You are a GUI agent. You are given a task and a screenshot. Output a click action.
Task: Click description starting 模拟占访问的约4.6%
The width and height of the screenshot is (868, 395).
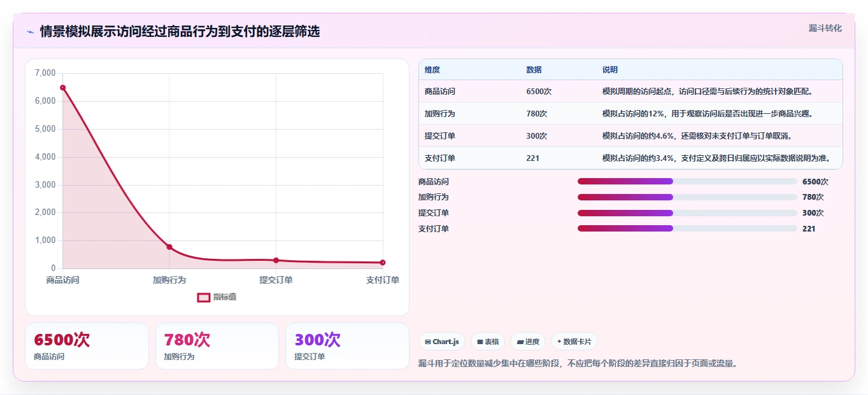point(697,136)
